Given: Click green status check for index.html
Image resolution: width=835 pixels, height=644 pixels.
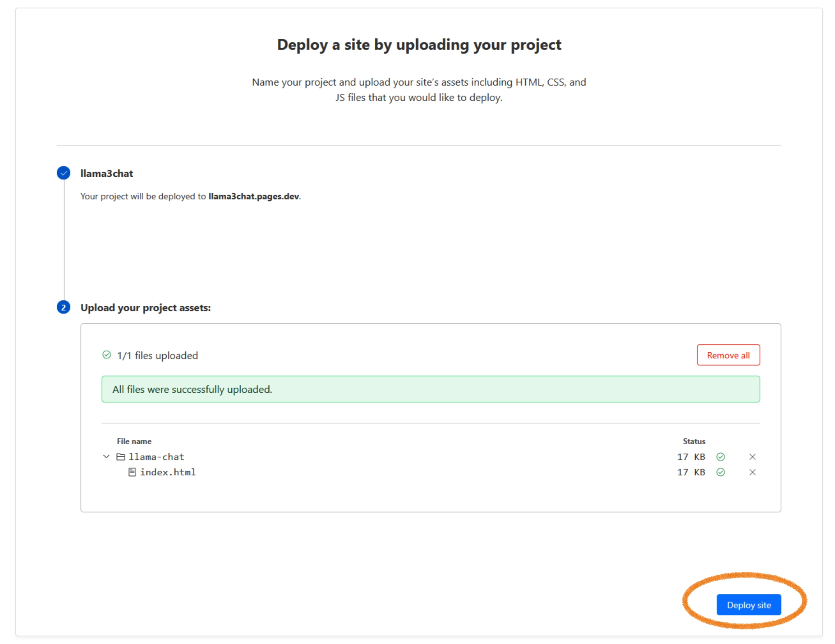Looking at the screenshot, I should click(720, 472).
